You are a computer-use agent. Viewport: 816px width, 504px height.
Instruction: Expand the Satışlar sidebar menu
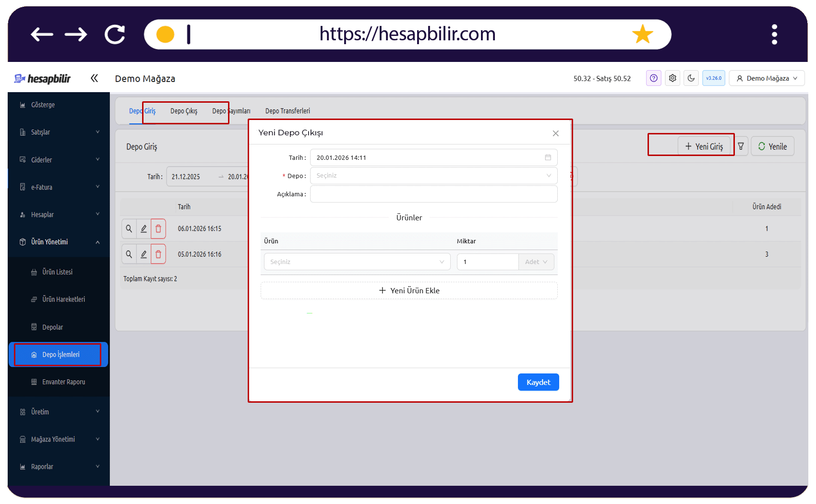coord(59,132)
